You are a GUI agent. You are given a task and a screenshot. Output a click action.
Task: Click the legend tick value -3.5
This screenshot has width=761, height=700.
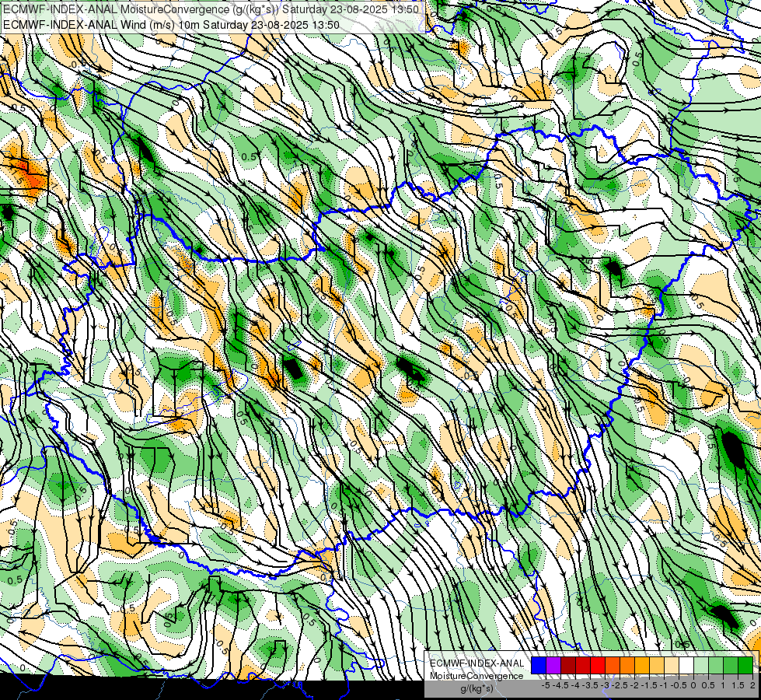[590, 685]
